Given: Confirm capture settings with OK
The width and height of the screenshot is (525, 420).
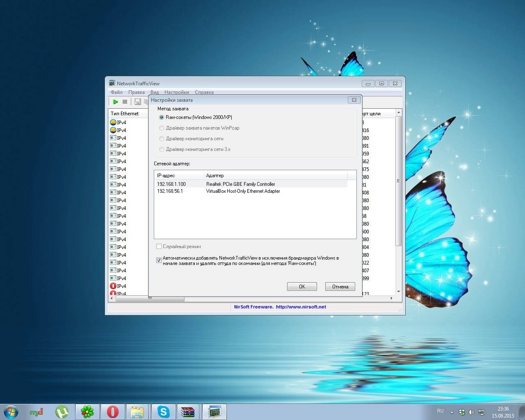Looking at the screenshot, I should point(302,287).
